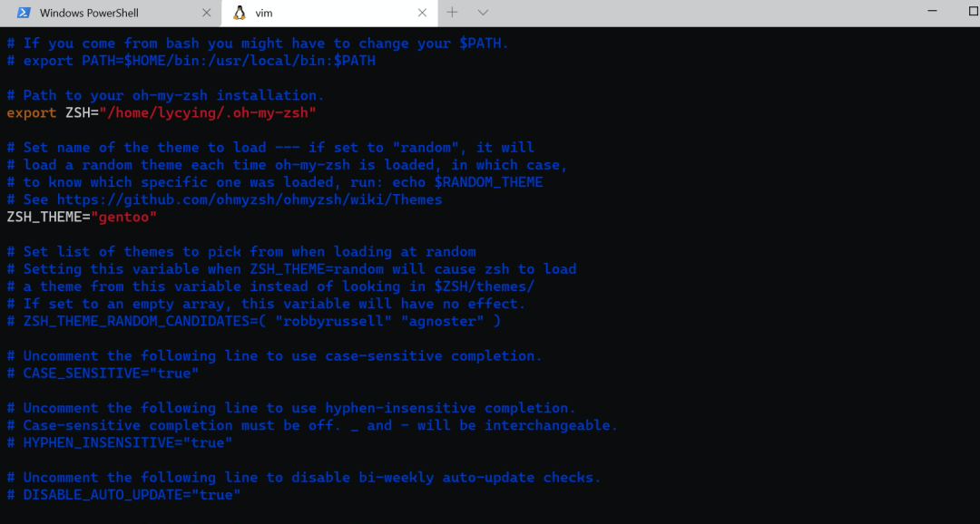Minimize the terminal window
Screen dimensions: 980x524
[x=932, y=11]
